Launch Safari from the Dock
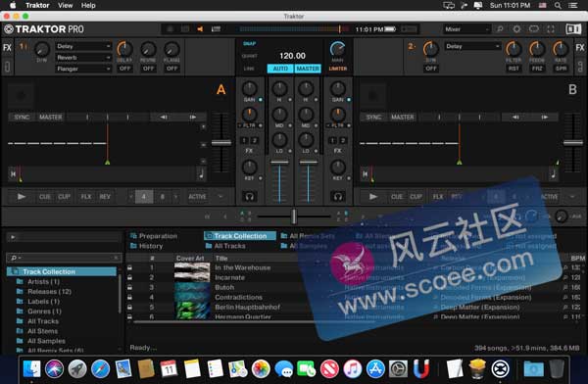Viewport: 588px width, 384px height. [100, 369]
